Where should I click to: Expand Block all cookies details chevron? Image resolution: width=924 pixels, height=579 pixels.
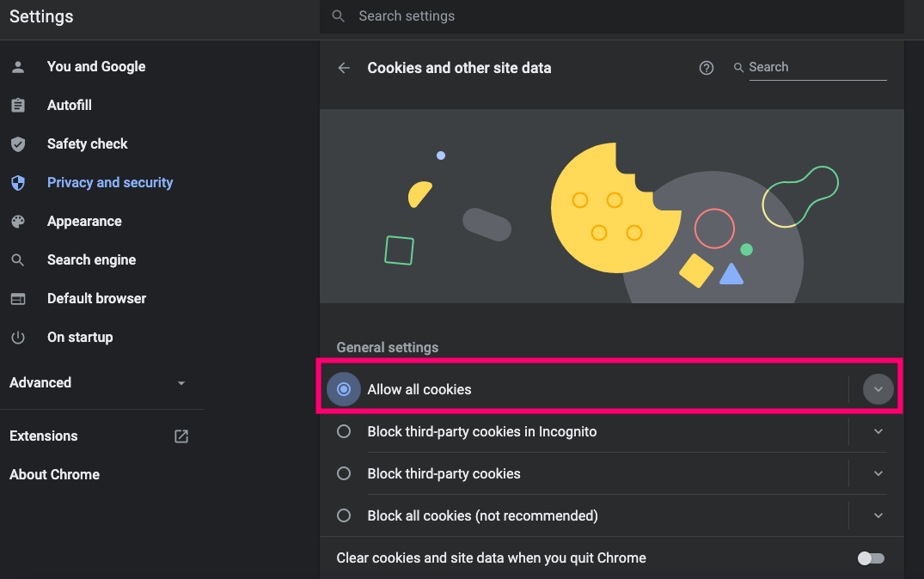tap(878, 516)
